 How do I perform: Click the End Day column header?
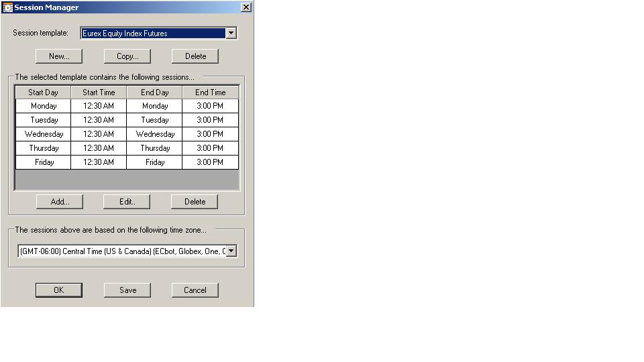154,93
